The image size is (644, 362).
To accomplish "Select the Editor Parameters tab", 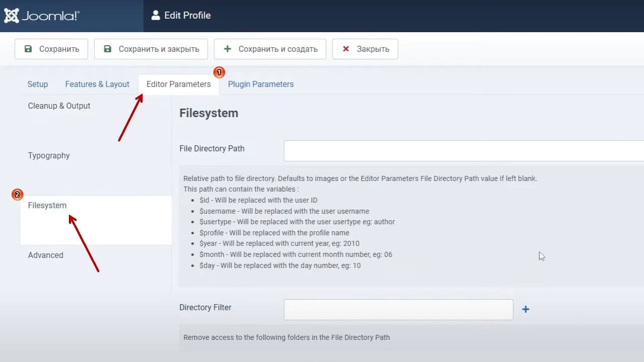I will click(179, 84).
